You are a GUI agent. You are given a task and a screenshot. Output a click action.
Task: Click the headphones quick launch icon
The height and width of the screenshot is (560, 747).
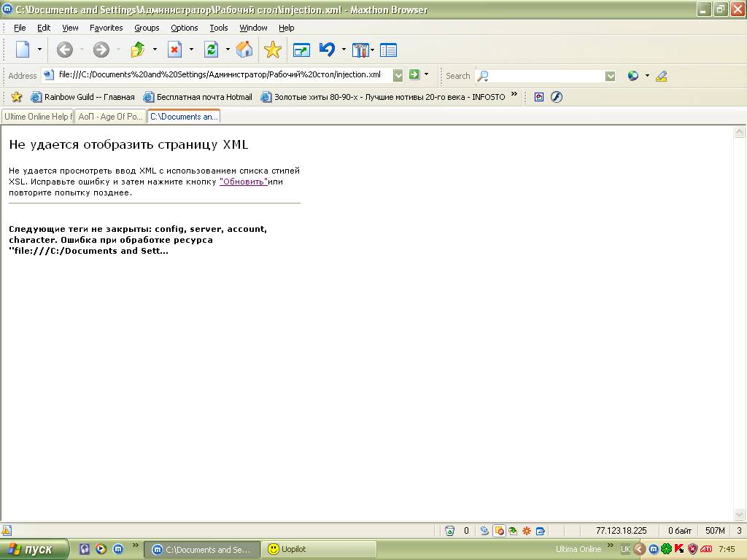point(85,549)
